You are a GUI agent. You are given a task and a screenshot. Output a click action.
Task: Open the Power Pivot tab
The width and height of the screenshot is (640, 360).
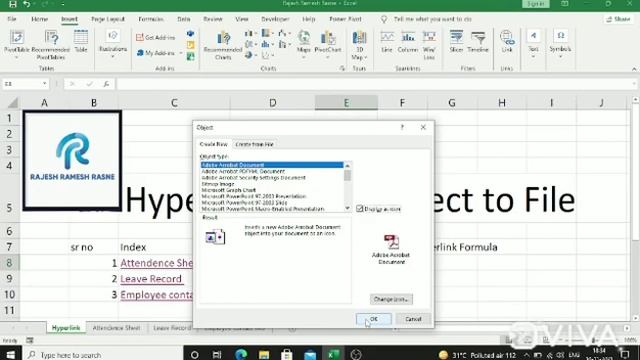pos(345,19)
